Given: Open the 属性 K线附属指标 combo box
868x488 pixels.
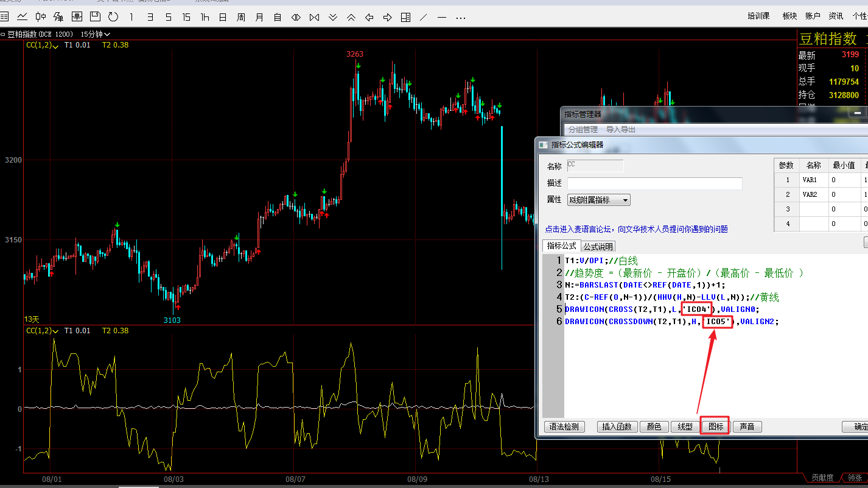Looking at the screenshot, I should (598, 200).
